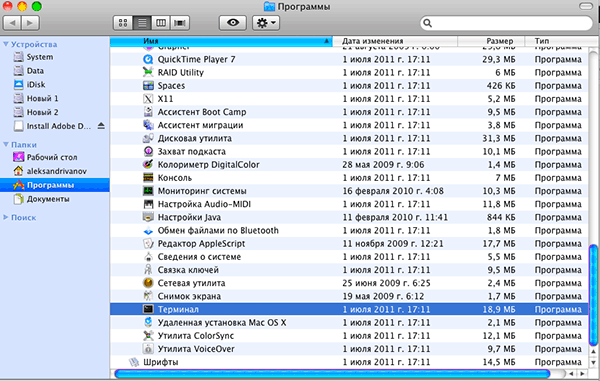Select Мониторинг системы icon
The image size is (600, 381).
coord(148,191)
